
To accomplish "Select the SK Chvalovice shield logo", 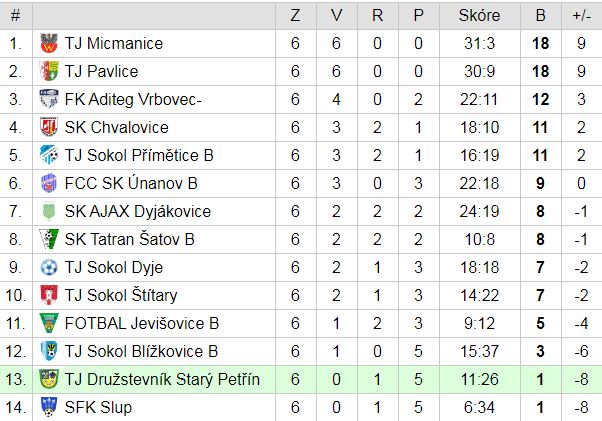I will pyautogui.click(x=49, y=127).
